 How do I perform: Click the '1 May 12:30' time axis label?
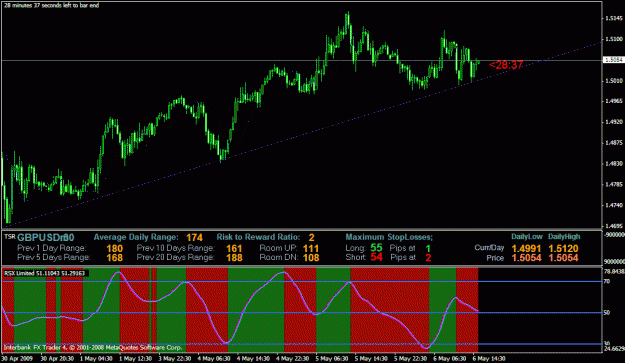136,358
